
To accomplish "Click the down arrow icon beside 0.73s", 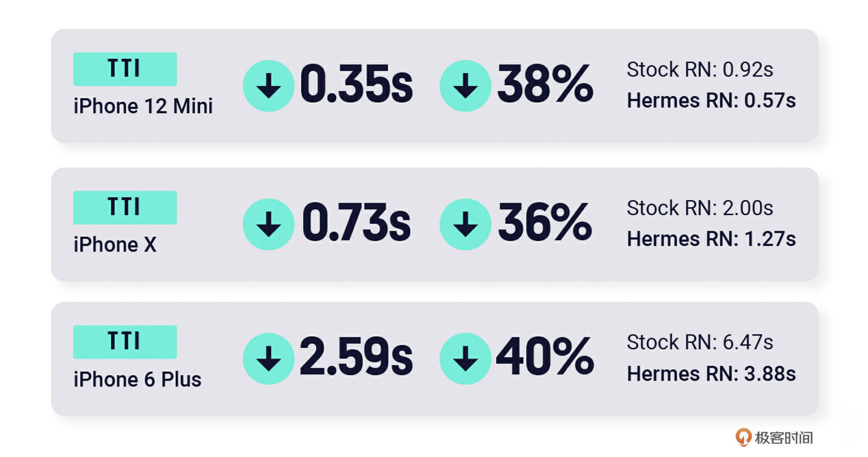I will tap(268, 224).
